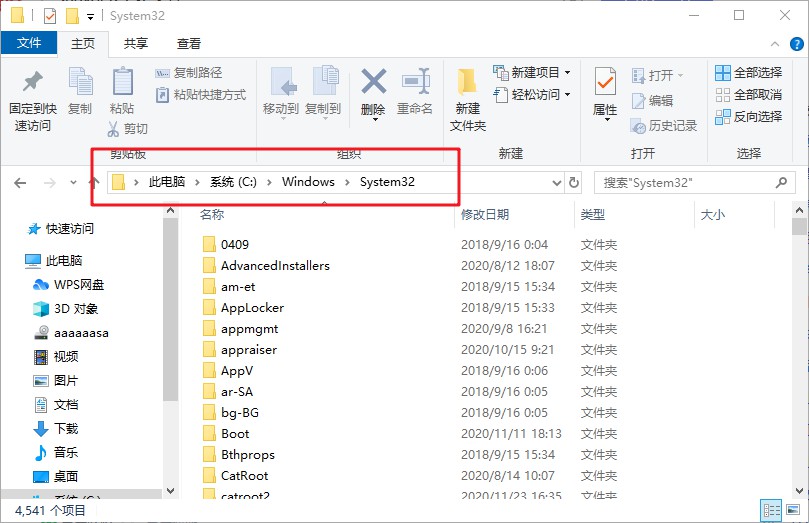Click Copy path (复制路径)
Image resolution: width=809 pixels, height=523 pixels.
[189, 73]
